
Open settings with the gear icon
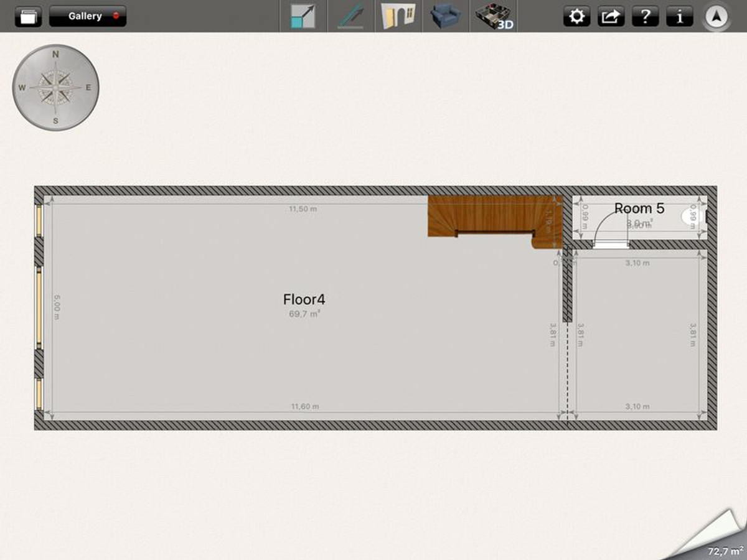(x=577, y=17)
